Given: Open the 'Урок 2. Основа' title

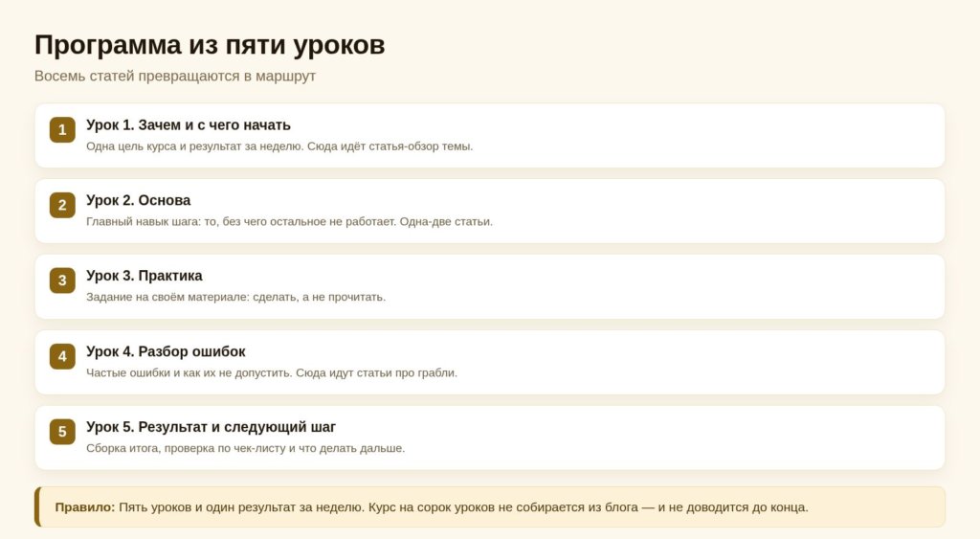Looking at the screenshot, I should [x=138, y=200].
